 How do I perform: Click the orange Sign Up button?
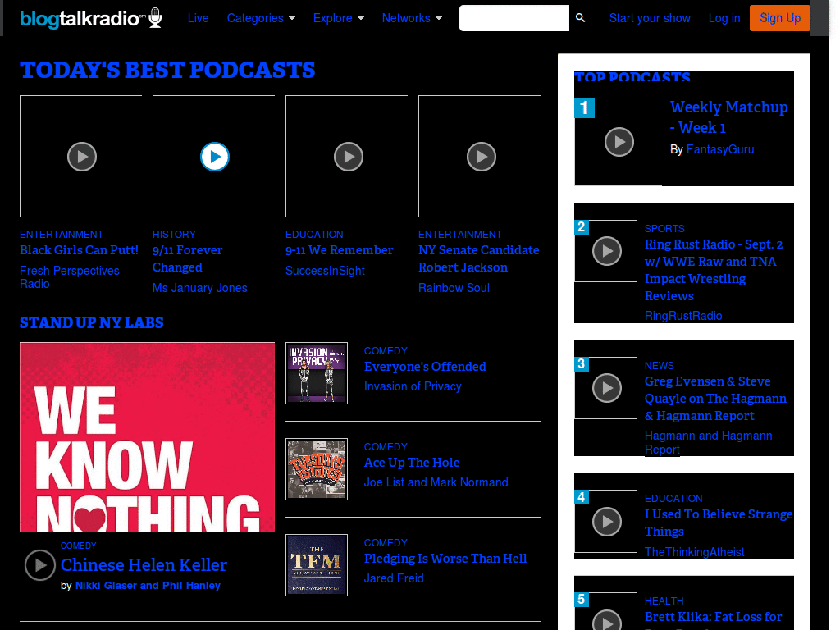(x=780, y=18)
